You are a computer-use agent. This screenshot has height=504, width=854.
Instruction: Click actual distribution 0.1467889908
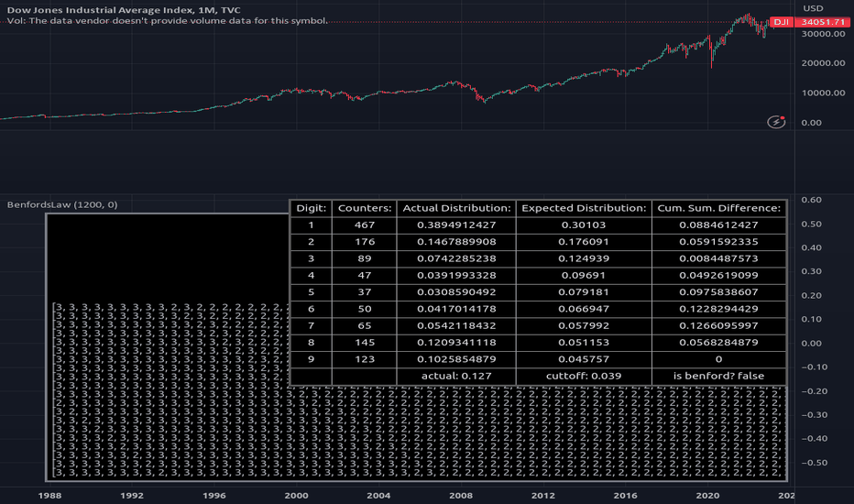coord(456,242)
